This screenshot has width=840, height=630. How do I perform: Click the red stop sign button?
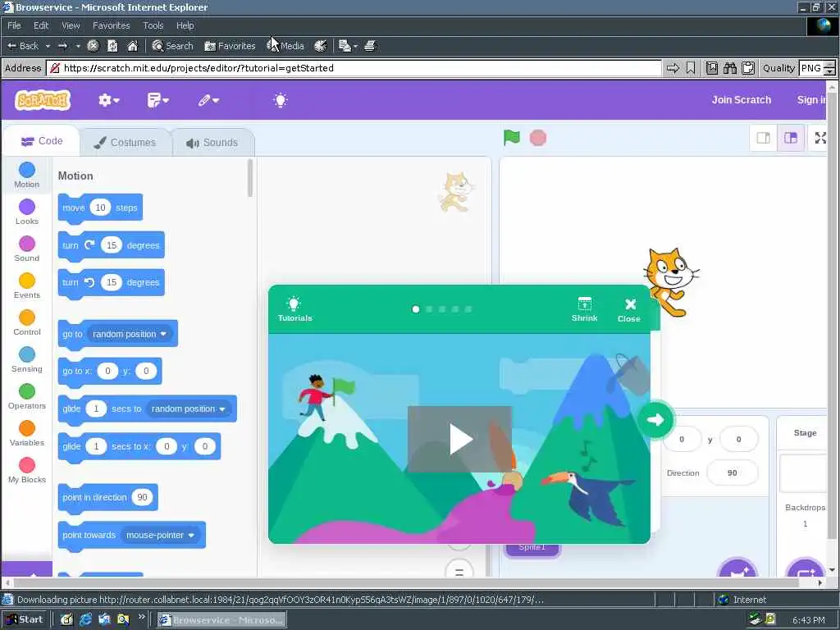pos(538,138)
